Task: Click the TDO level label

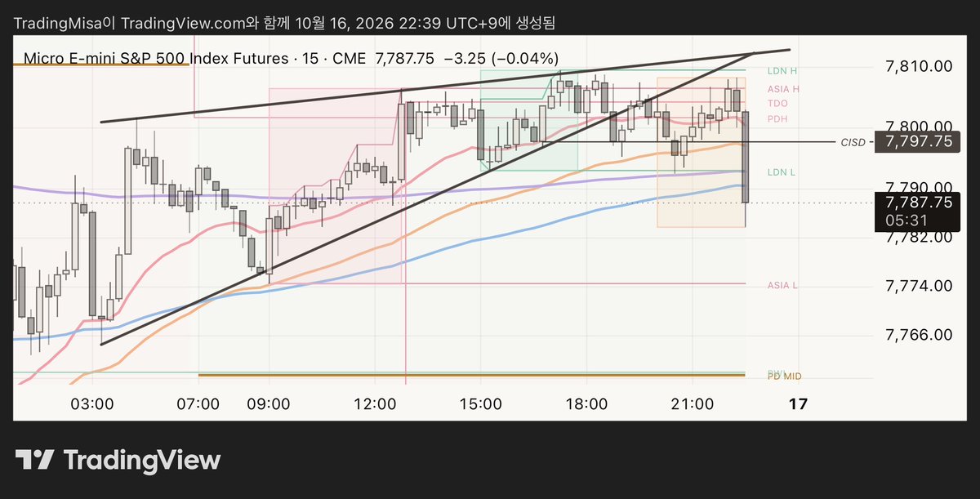Action: coord(777,104)
